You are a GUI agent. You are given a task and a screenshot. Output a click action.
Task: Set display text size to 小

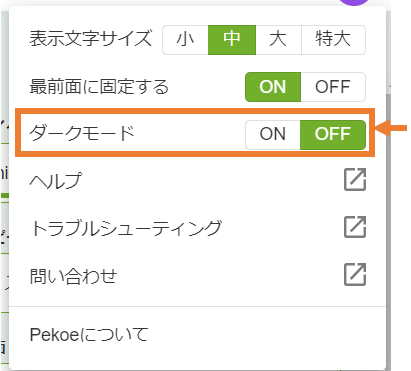coord(185,39)
